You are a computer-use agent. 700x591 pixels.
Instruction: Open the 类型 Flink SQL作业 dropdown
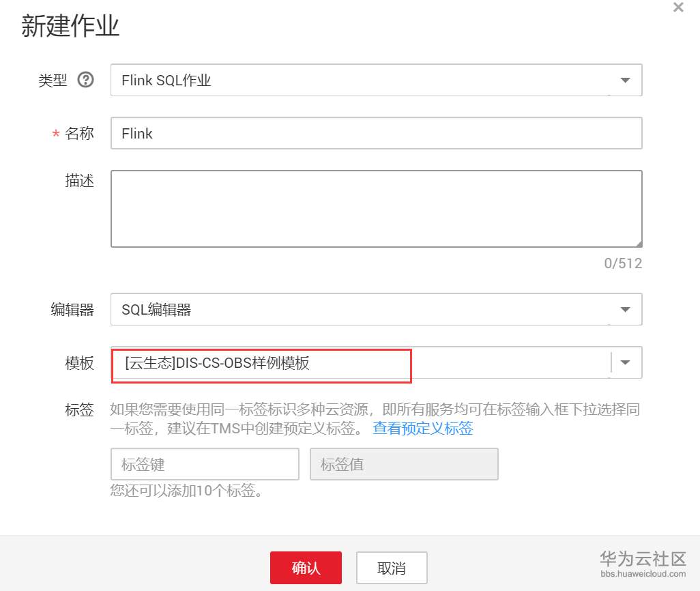click(x=376, y=80)
